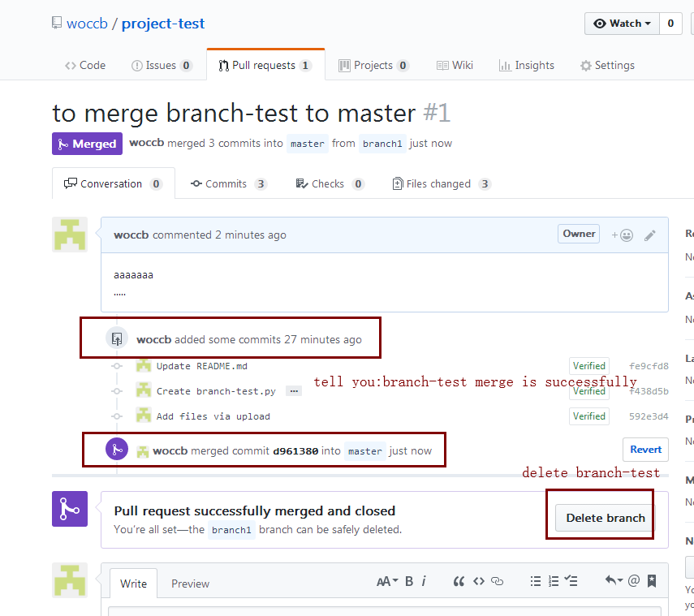Open the Update README.md commit
The image size is (694, 616).
pos(202,366)
